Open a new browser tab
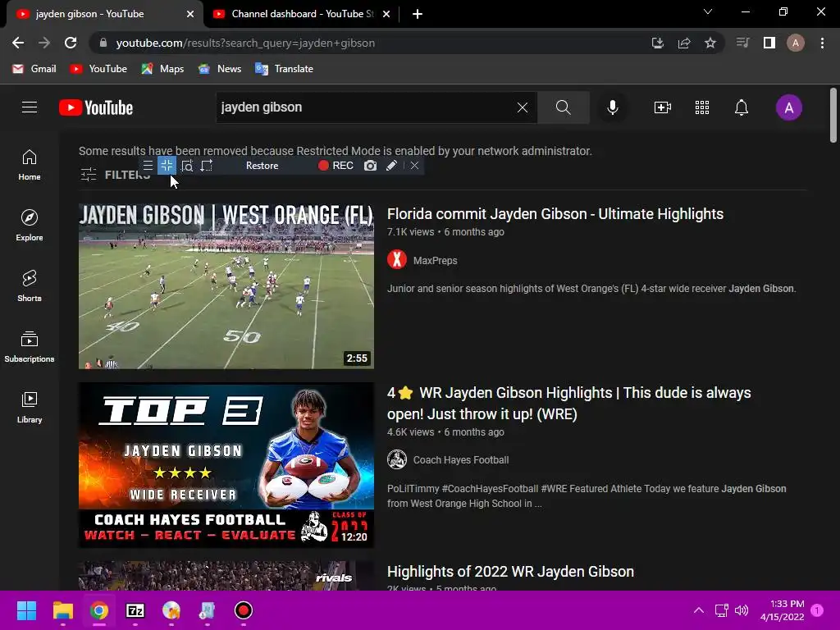The width and height of the screenshot is (840, 630). (418, 15)
